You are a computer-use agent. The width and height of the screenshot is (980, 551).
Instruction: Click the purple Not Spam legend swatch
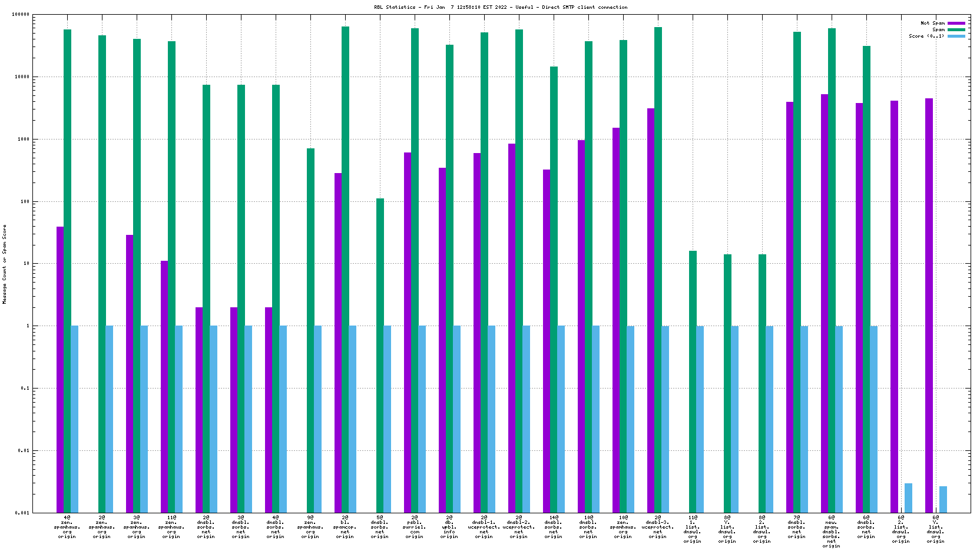[x=956, y=24]
